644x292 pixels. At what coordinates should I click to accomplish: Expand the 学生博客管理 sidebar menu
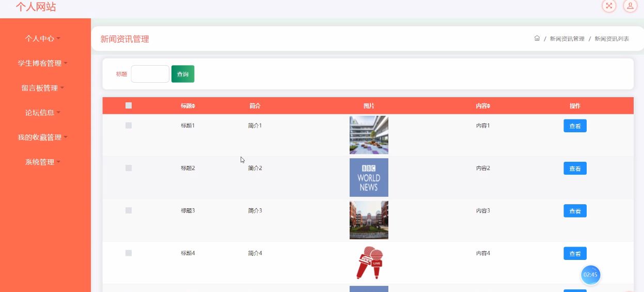pyautogui.click(x=43, y=64)
